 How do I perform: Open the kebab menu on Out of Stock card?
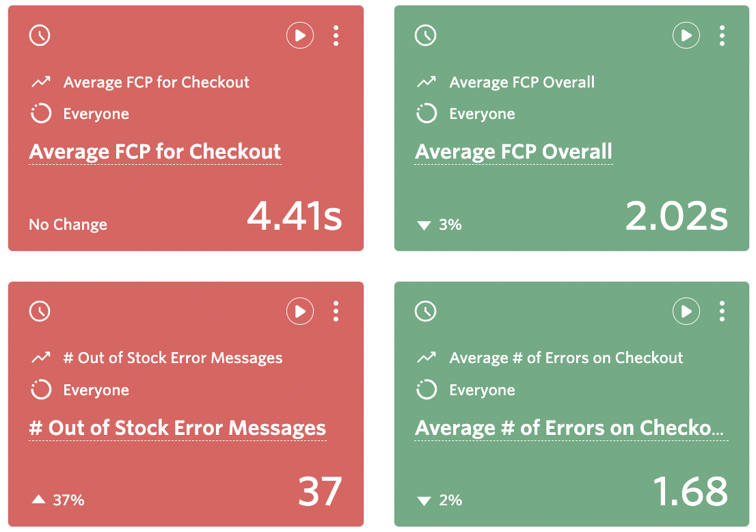click(336, 311)
